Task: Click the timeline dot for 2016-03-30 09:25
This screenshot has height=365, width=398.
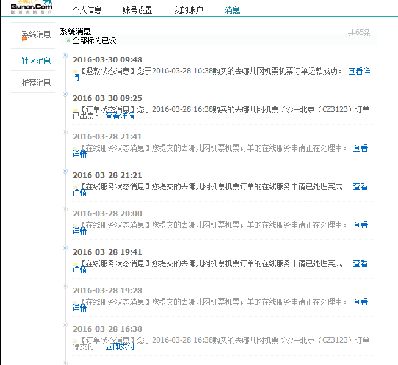Action: [x=65, y=94]
